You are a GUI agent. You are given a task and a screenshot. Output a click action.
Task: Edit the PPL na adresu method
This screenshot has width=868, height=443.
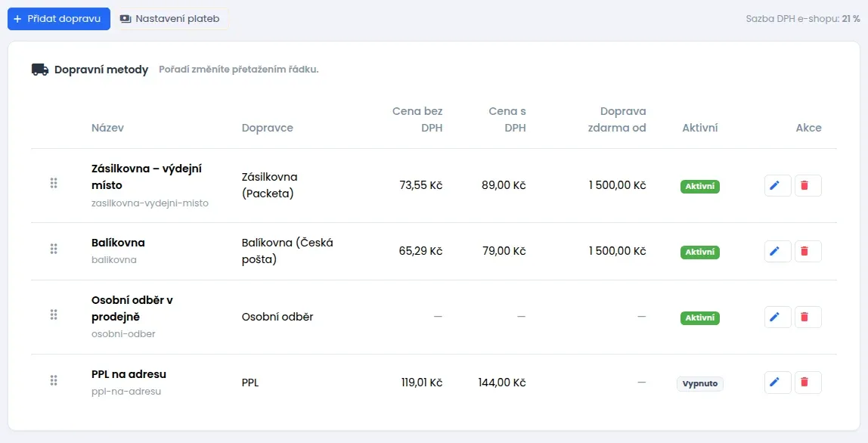(777, 383)
